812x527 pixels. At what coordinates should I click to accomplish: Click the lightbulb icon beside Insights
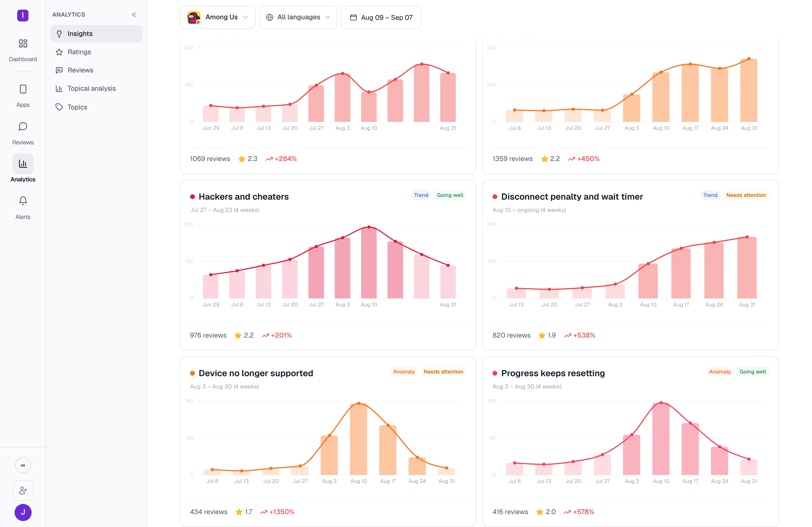coord(59,34)
